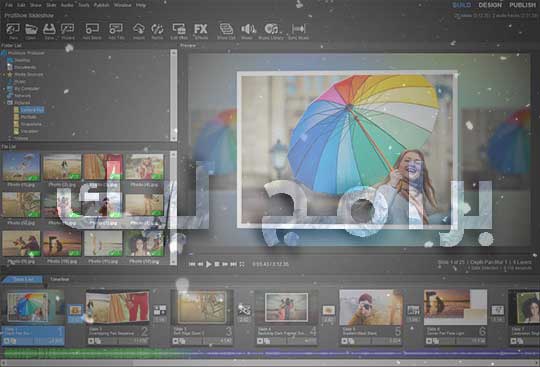The width and height of the screenshot is (540, 367).
Task: Select the Network folder entry
Action: (19, 96)
